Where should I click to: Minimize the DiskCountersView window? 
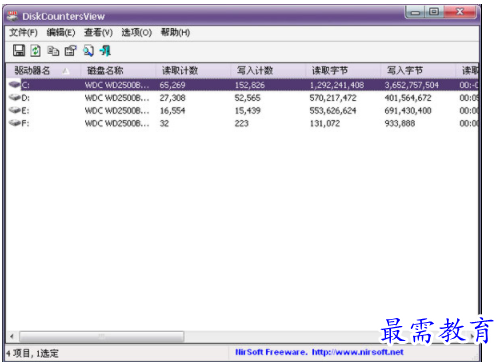(415, 12)
